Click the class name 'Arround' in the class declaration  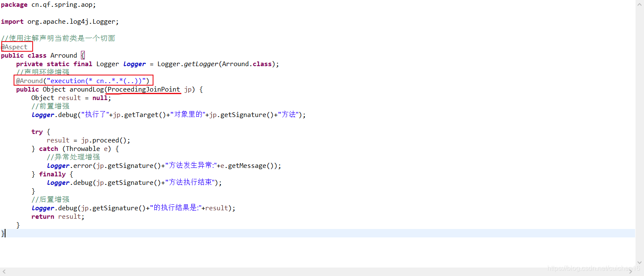tap(64, 56)
